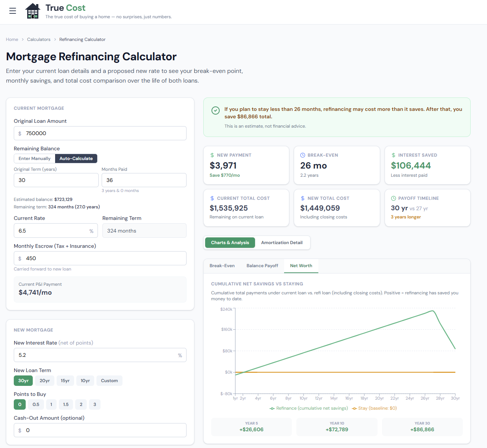The height and width of the screenshot is (448, 487).
Task: Select 1.5 points to buy
Action: pyautogui.click(x=66, y=404)
